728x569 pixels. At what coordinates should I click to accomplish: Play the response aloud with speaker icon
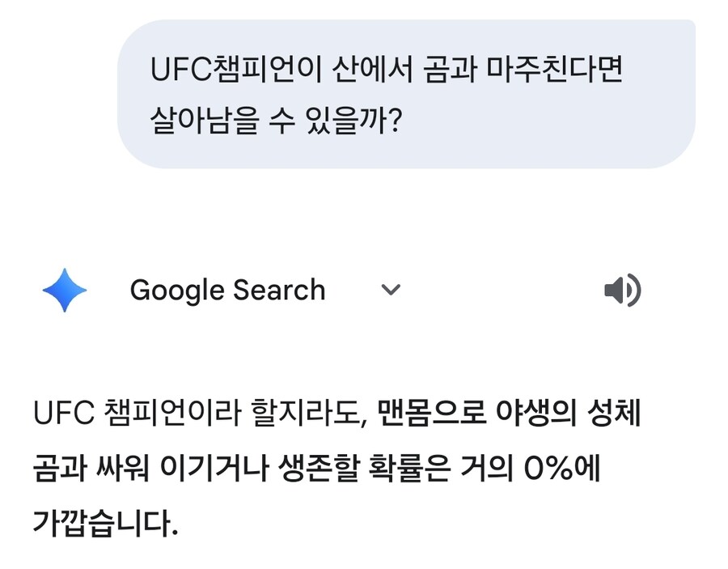[622, 291]
